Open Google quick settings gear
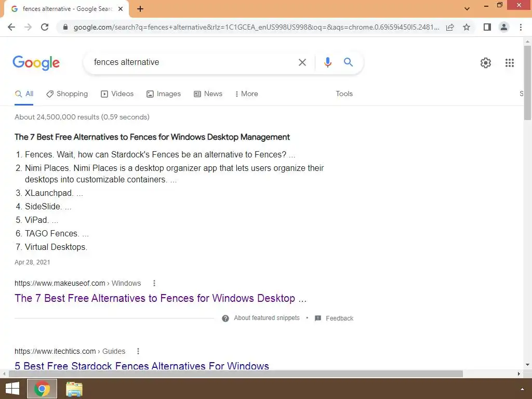Screen dimensions: 532x399 486,63
